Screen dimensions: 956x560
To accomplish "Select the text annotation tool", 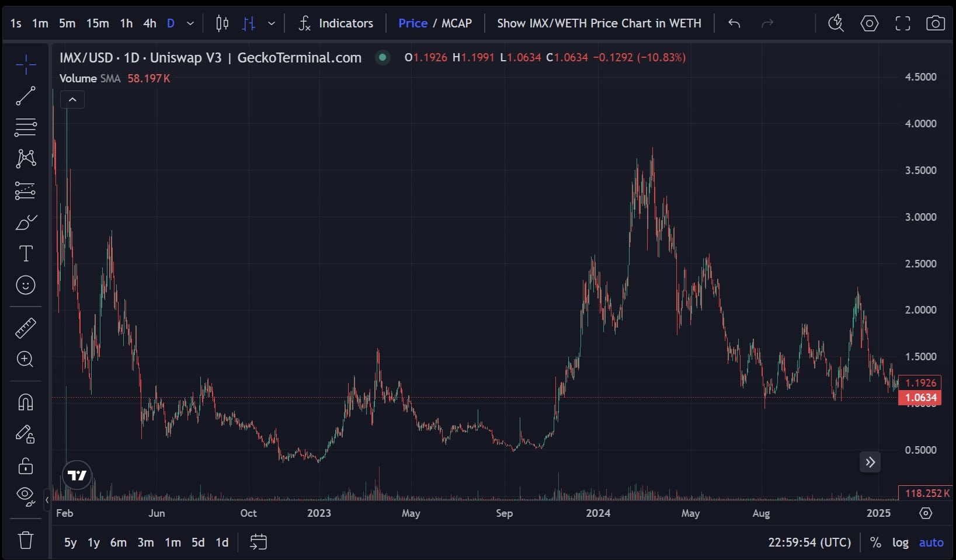I will tap(26, 254).
